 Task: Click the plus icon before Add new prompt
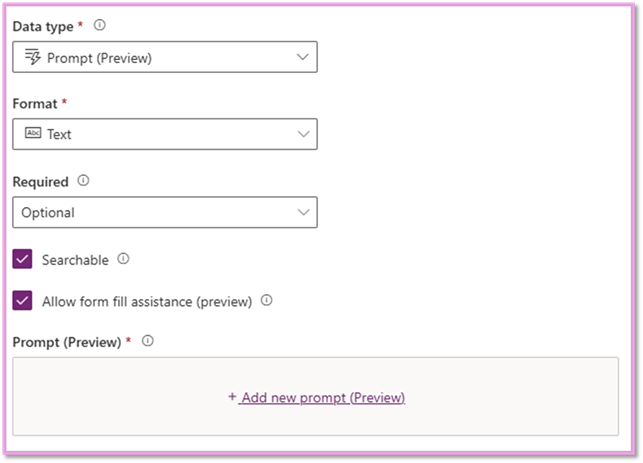coord(232,397)
